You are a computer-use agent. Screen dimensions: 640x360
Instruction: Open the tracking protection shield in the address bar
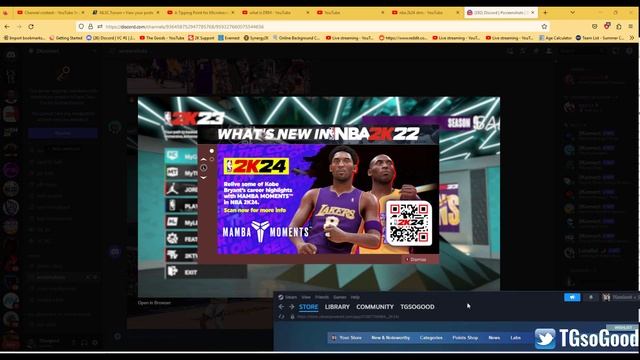point(81,27)
